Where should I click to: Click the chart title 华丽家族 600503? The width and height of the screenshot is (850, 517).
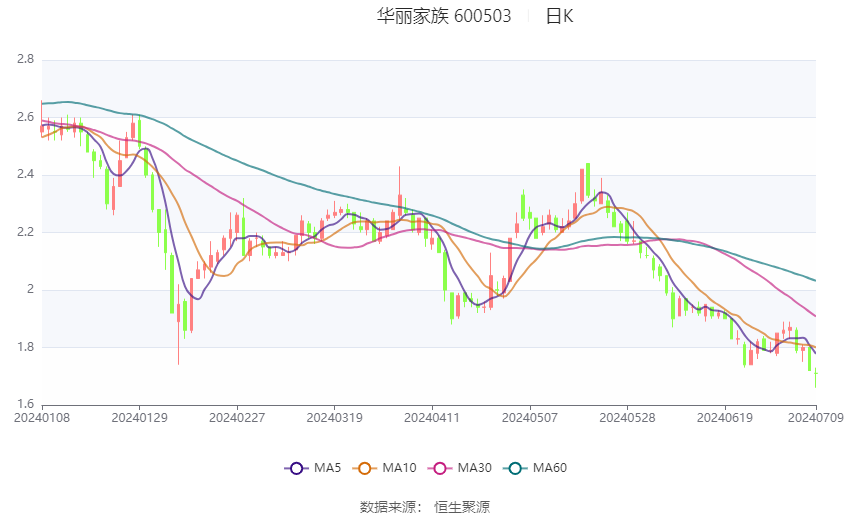click(x=444, y=16)
